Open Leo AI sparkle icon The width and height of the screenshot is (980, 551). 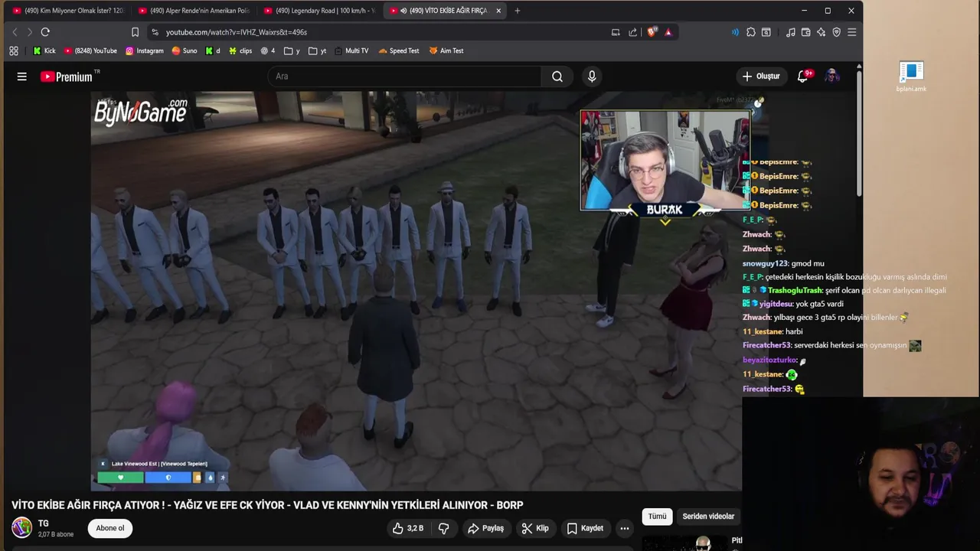822,32
